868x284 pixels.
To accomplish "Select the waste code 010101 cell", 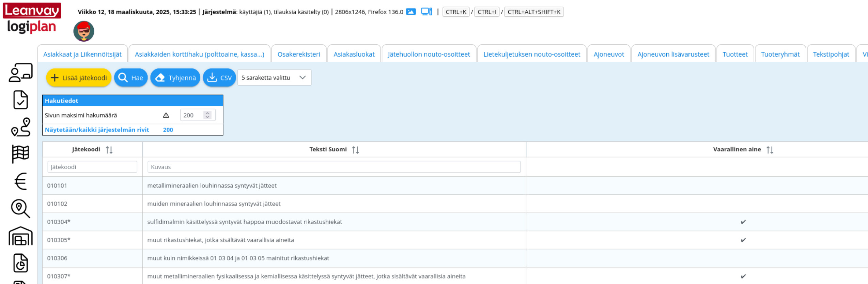I will click(x=92, y=185).
